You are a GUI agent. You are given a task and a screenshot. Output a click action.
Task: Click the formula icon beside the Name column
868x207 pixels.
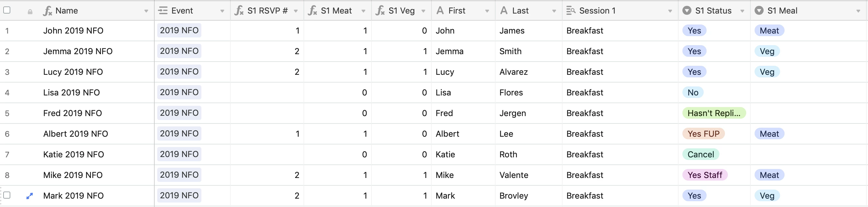point(47,11)
